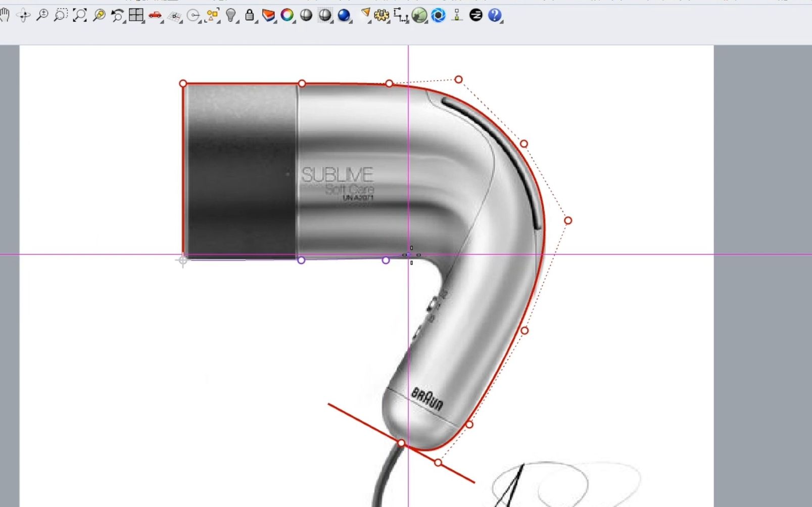The image size is (812, 507).
Task: Click the Zoom Extents icon
Action: [x=80, y=15]
